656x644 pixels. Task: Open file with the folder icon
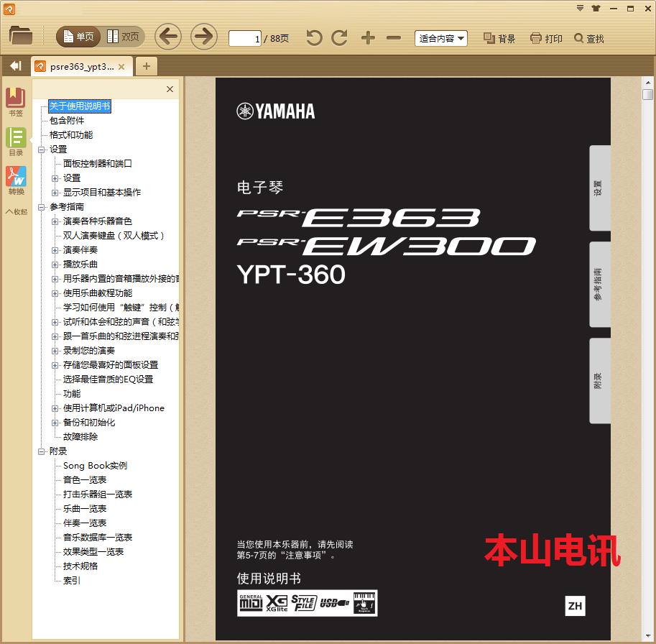[x=21, y=36]
